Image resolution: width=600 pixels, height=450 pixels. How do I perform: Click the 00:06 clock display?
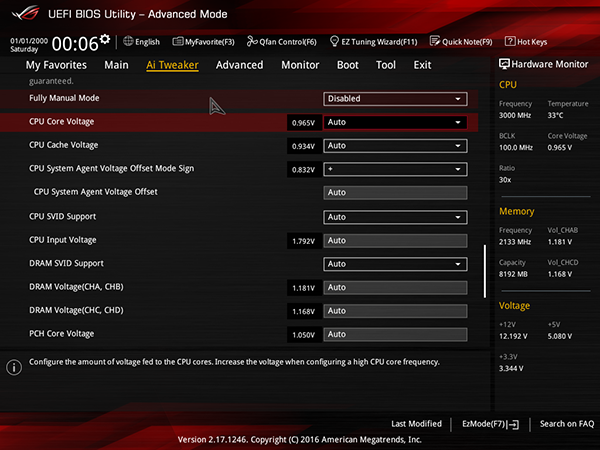[x=75, y=44]
